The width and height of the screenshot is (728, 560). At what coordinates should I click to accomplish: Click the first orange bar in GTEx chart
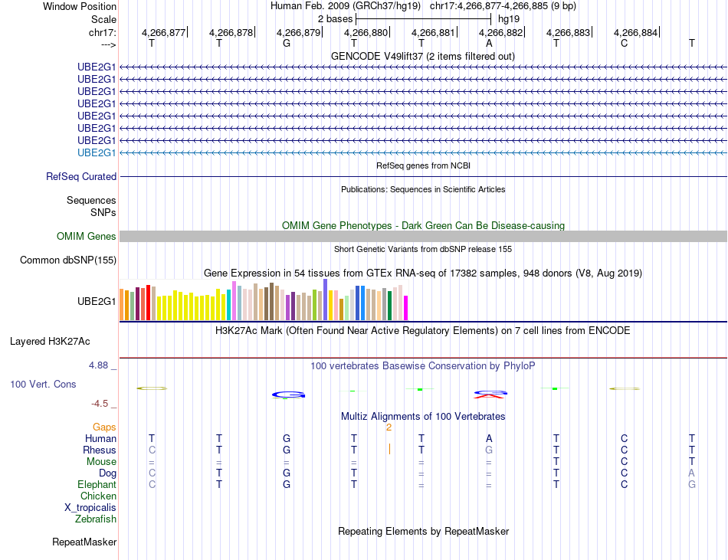pos(122,304)
